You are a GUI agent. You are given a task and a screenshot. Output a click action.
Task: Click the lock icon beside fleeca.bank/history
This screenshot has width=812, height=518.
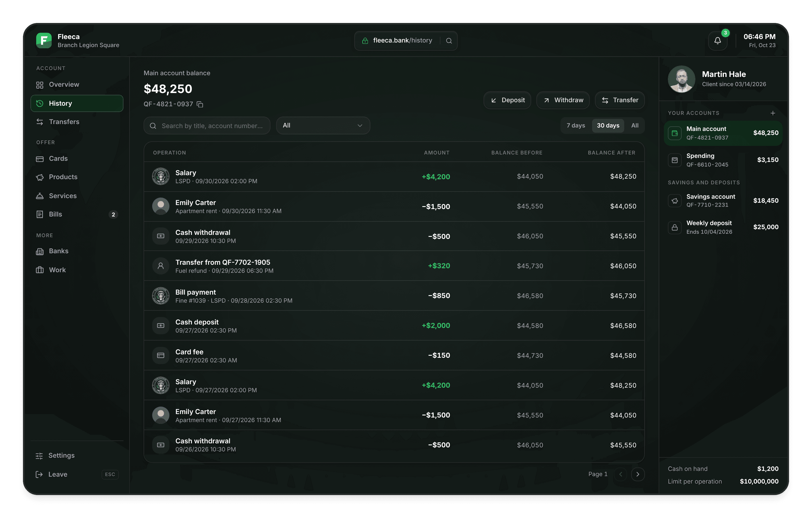click(x=365, y=41)
